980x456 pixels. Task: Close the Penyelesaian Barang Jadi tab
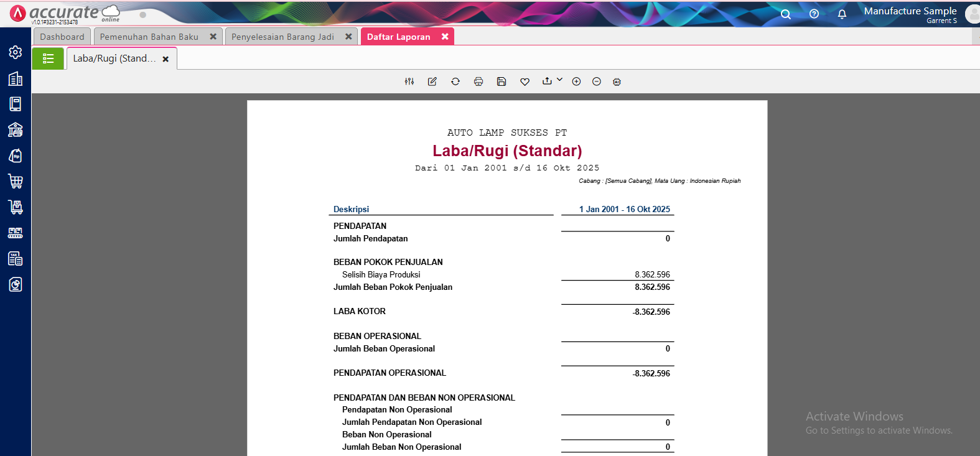point(348,37)
